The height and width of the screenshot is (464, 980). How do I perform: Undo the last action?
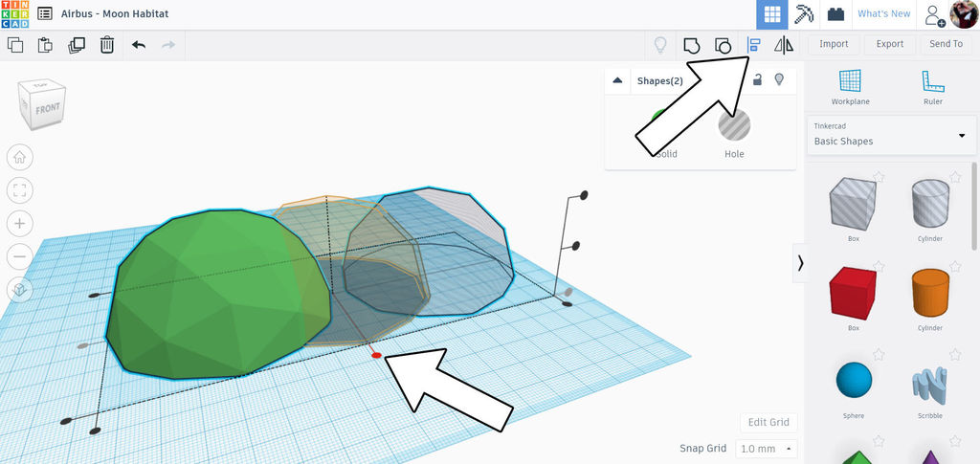pos(139,45)
